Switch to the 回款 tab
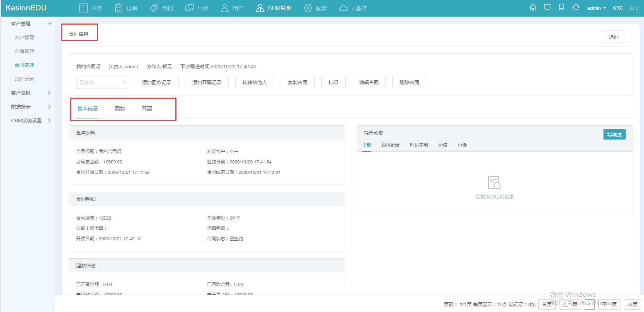 [120, 109]
